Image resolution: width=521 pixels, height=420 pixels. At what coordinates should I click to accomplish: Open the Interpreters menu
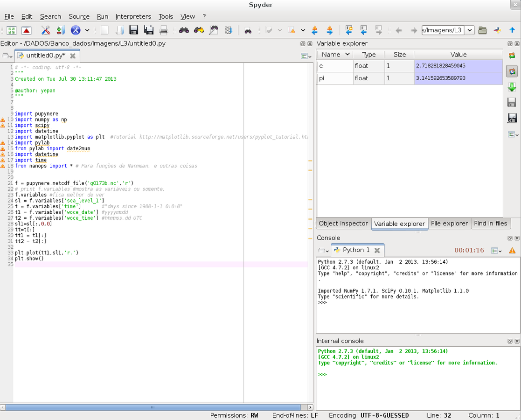tap(133, 16)
